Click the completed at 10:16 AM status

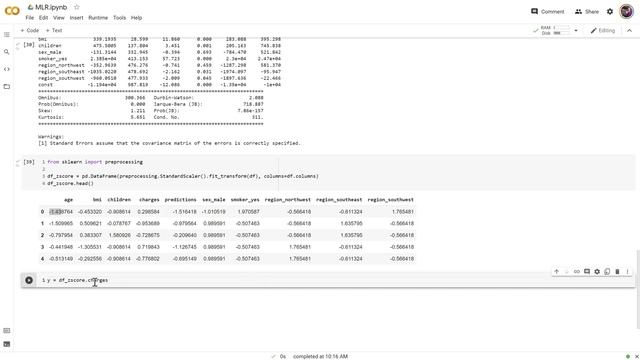coord(320,356)
